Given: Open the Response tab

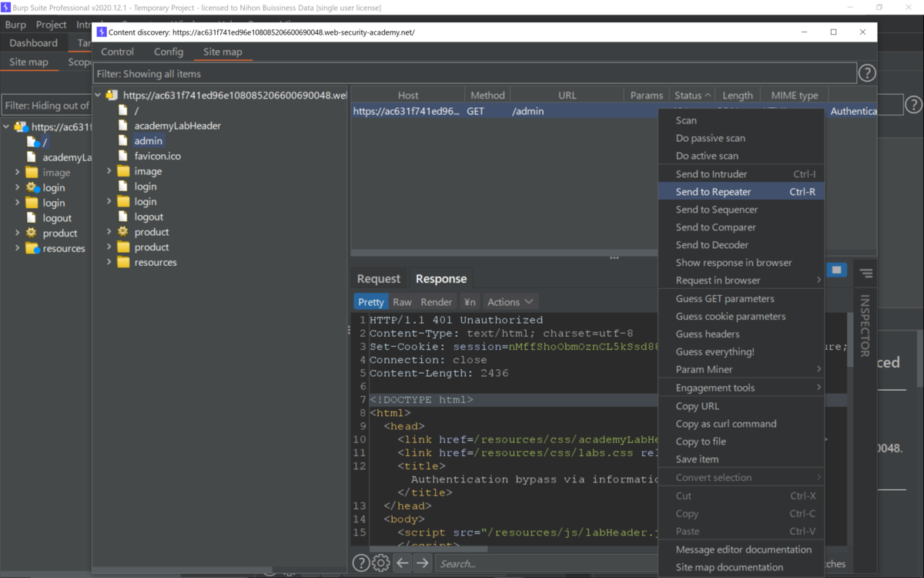Looking at the screenshot, I should pos(441,279).
